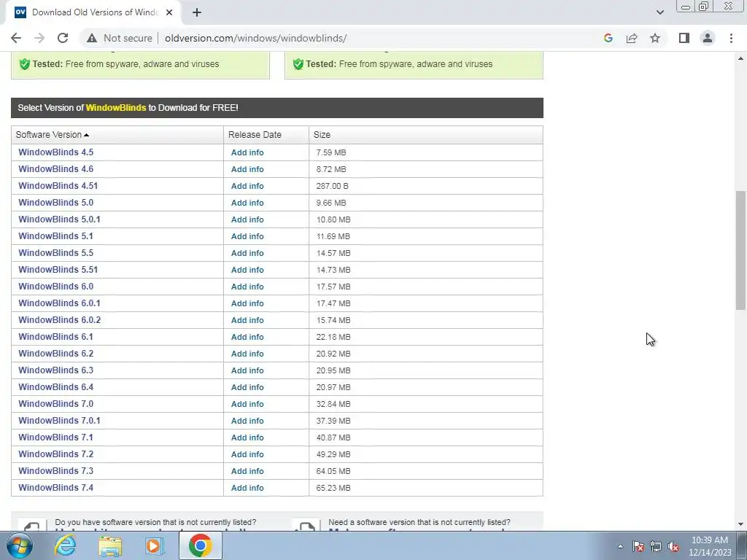This screenshot has width=747, height=560.
Task: Click the browser forward arrow
Action: pos(39,38)
